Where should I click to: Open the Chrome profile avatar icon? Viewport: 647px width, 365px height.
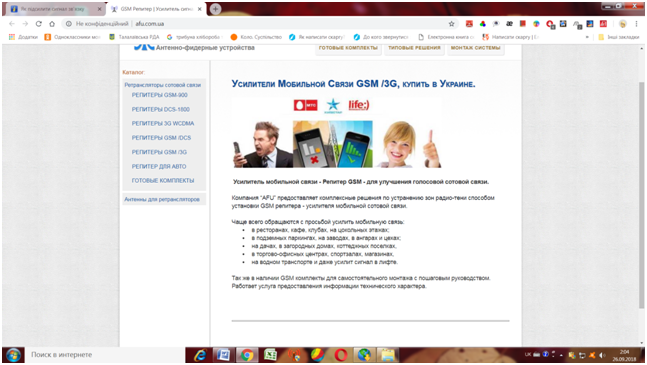[623, 24]
